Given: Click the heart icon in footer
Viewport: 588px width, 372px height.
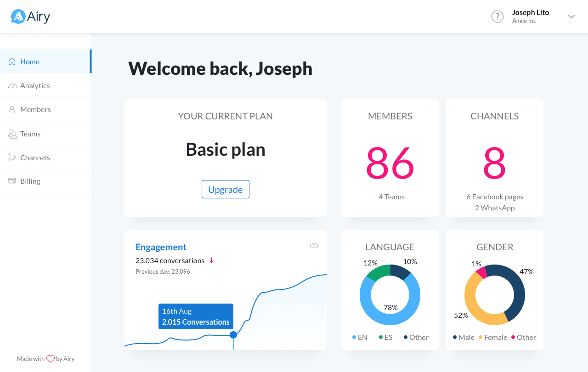Looking at the screenshot, I should pyautogui.click(x=51, y=359).
